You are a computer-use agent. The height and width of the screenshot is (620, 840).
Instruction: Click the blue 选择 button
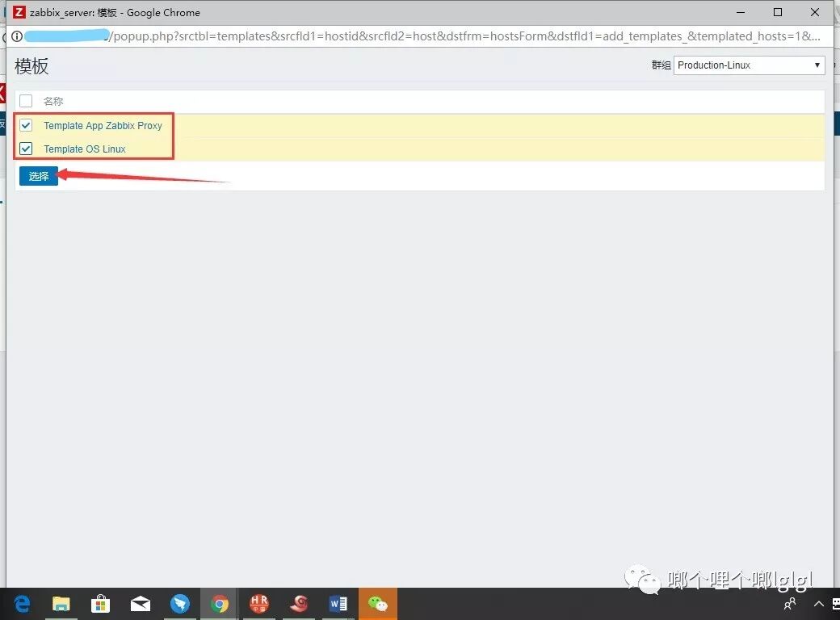39,176
